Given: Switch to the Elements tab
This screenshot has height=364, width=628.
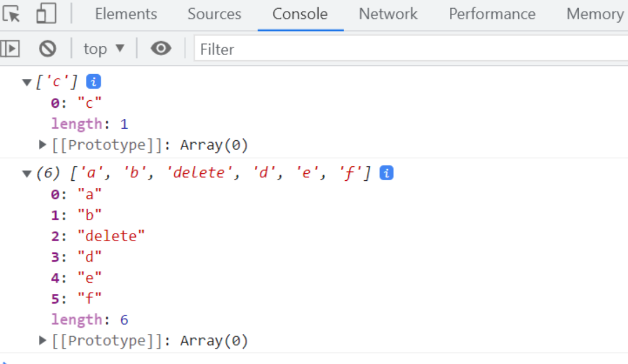Looking at the screenshot, I should (x=125, y=14).
